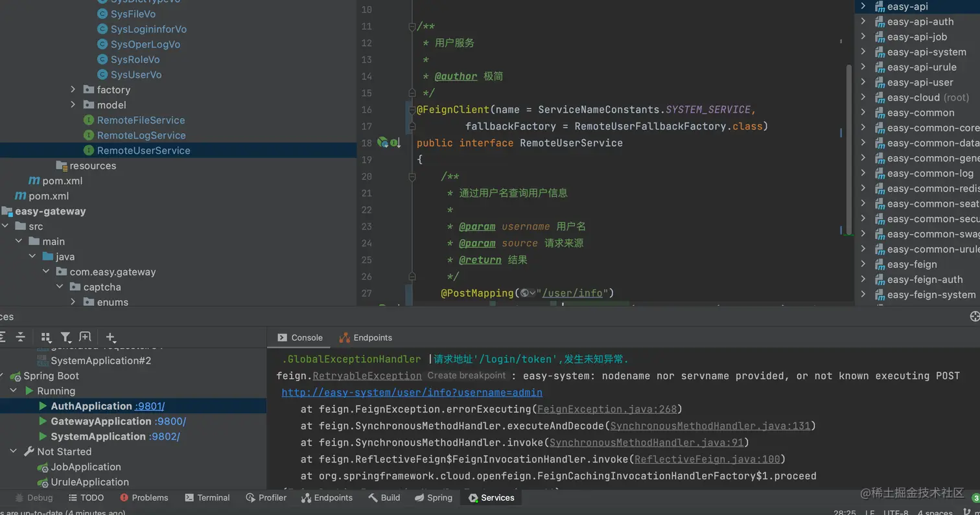Collapse the main folder
The height and width of the screenshot is (515, 980).
click(x=19, y=242)
